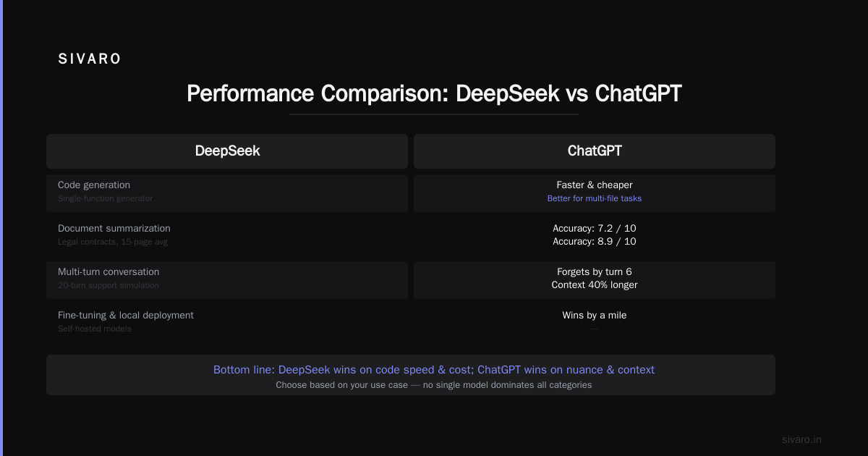Click the title 'Performance Comparison: DeepSeek vs ChatGPT'
The height and width of the screenshot is (456, 868).
tap(434, 93)
